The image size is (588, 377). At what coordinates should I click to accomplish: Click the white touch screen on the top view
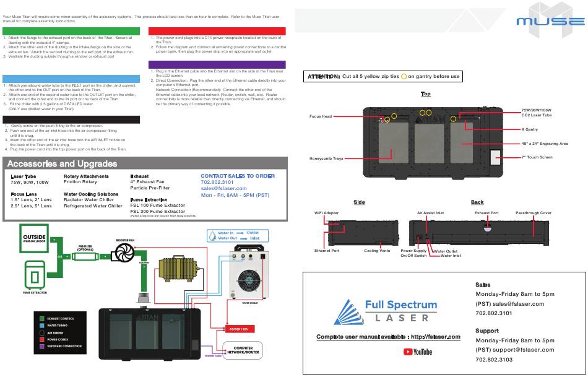point(496,157)
